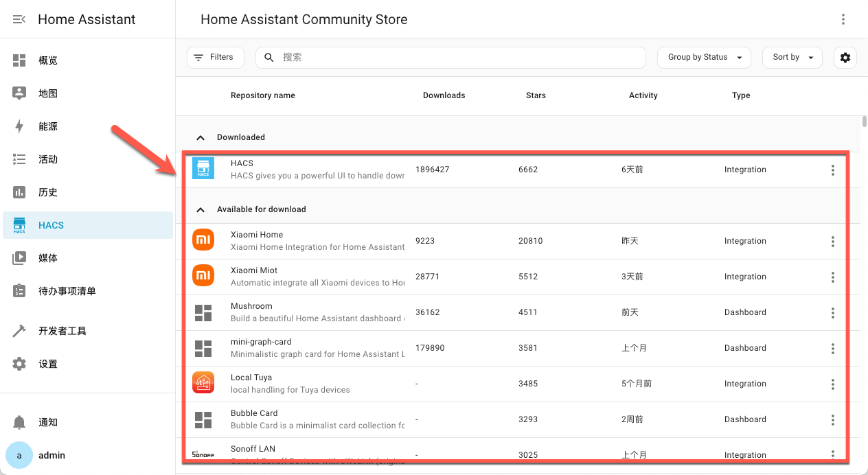Open the Group by Status dropdown
This screenshot has width=868, height=475.
[x=704, y=57]
